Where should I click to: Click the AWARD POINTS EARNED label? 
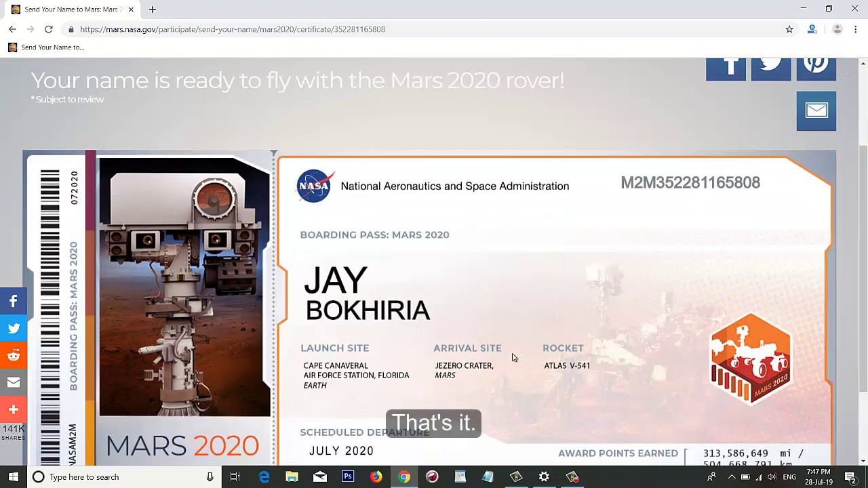click(618, 453)
